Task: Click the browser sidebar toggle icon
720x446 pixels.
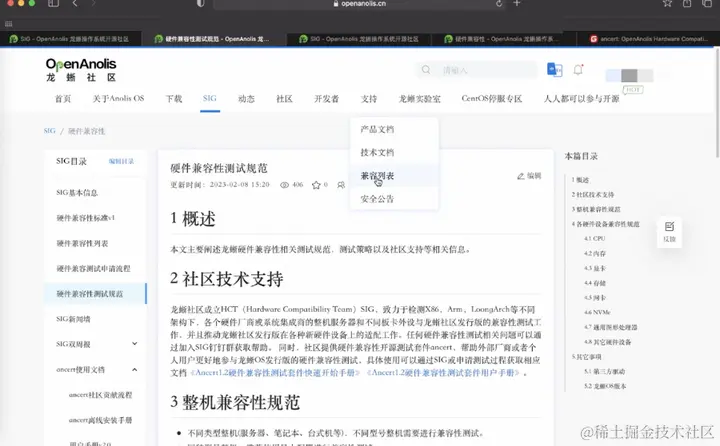Action: click(x=53, y=3)
